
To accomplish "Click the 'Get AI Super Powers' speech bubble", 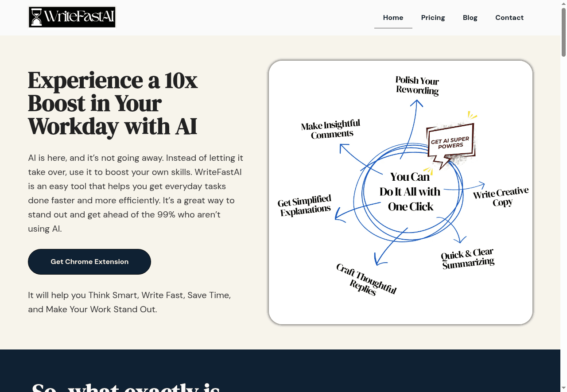I will pyautogui.click(x=450, y=143).
